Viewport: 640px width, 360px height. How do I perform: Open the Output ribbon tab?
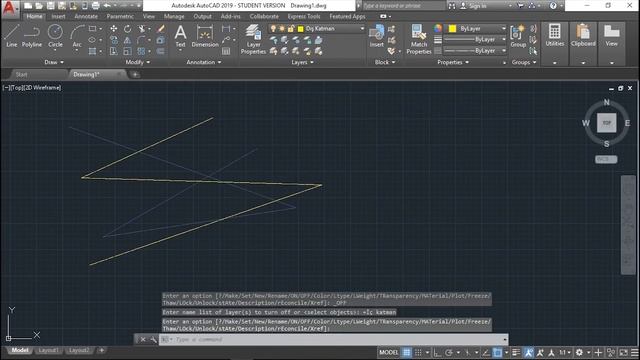point(202,16)
